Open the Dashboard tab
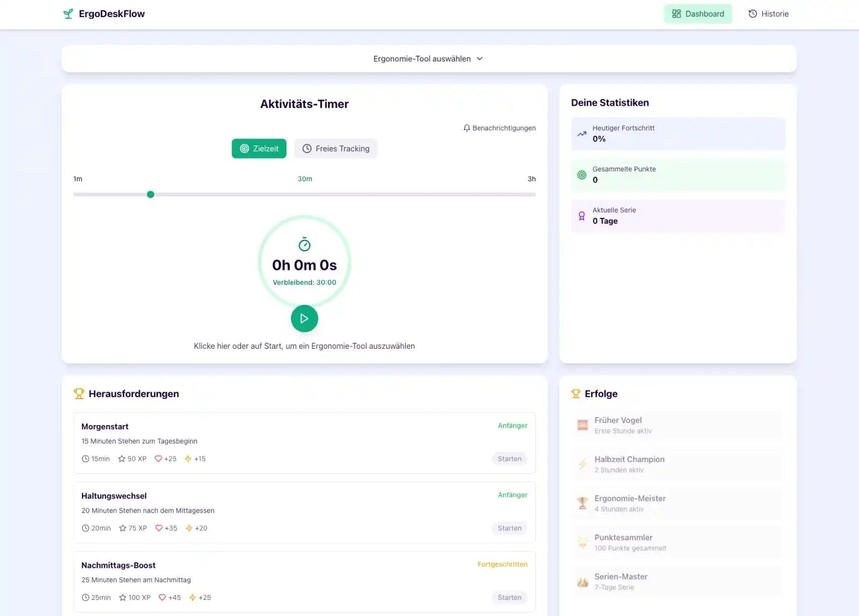 [x=697, y=14]
